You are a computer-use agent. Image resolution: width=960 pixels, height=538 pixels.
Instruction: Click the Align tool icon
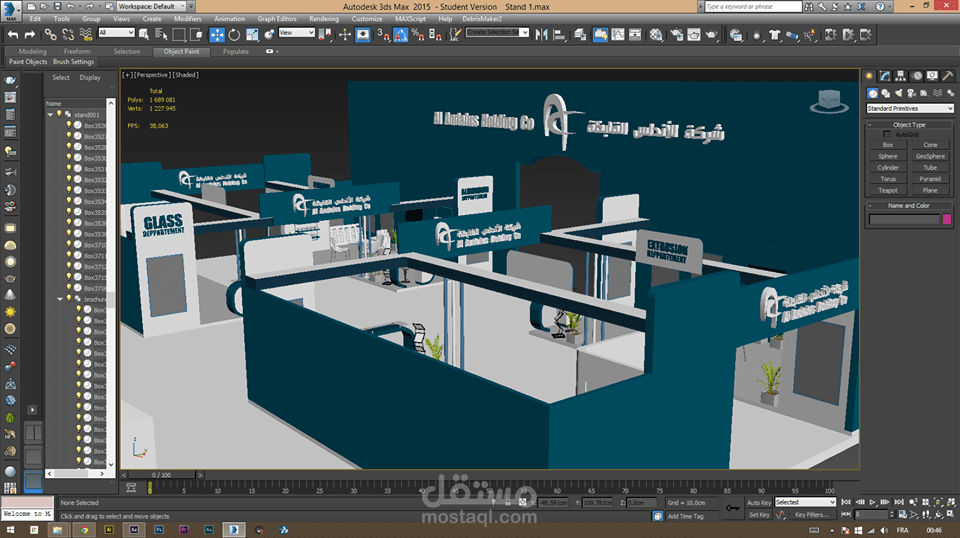coord(559,35)
